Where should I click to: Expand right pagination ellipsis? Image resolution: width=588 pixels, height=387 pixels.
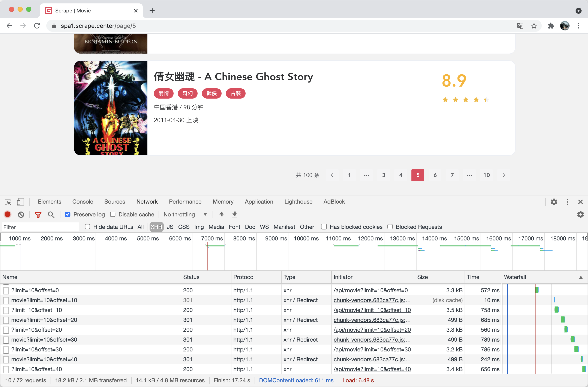click(469, 175)
